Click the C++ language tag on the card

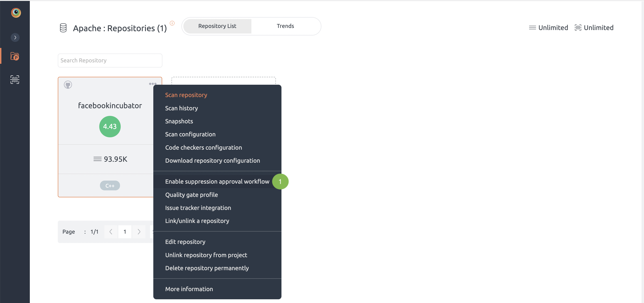click(x=110, y=185)
